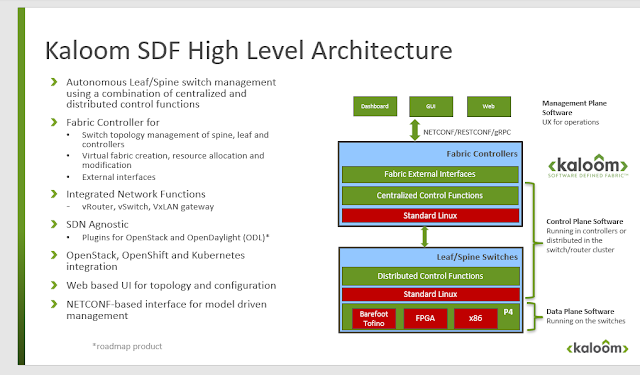Select the FPGA red box
The image size is (640, 375).
(425, 318)
